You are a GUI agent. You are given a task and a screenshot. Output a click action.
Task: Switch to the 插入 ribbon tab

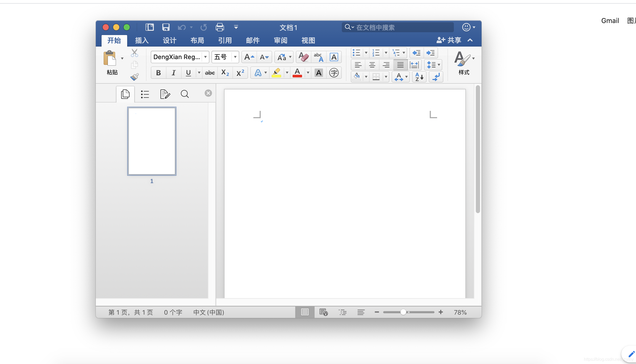pyautogui.click(x=142, y=41)
